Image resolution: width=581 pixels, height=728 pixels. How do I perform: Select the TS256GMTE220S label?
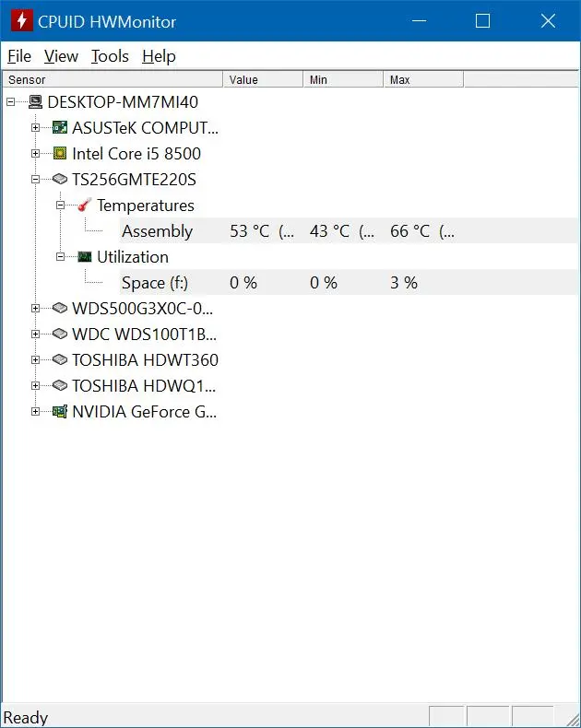coord(134,179)
